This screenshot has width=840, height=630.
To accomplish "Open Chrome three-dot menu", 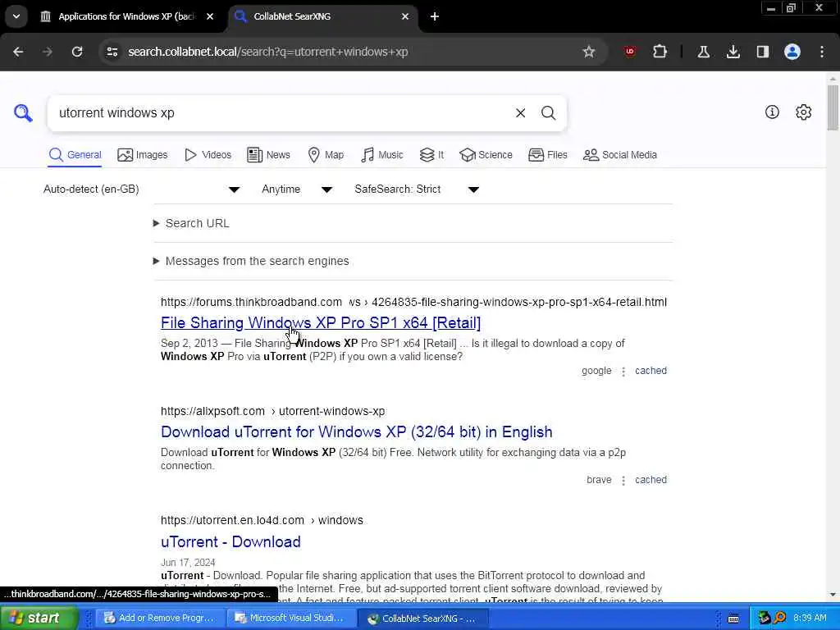I will 822,52.
